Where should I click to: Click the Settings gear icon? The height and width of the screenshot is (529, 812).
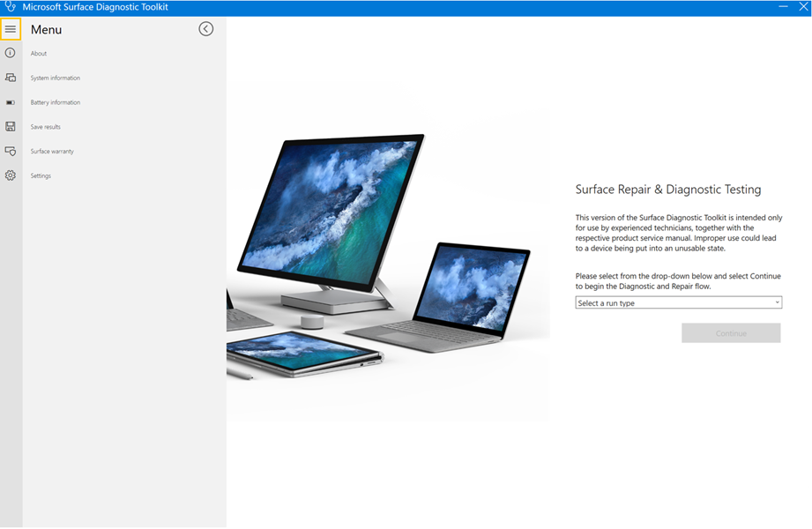pyautogui.click(x=11, y=175)
